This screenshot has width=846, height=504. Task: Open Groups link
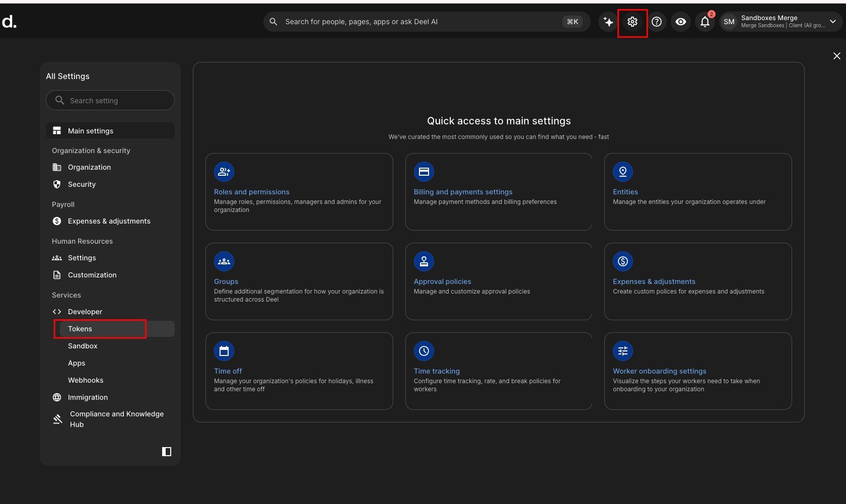[x=226, y=281]
